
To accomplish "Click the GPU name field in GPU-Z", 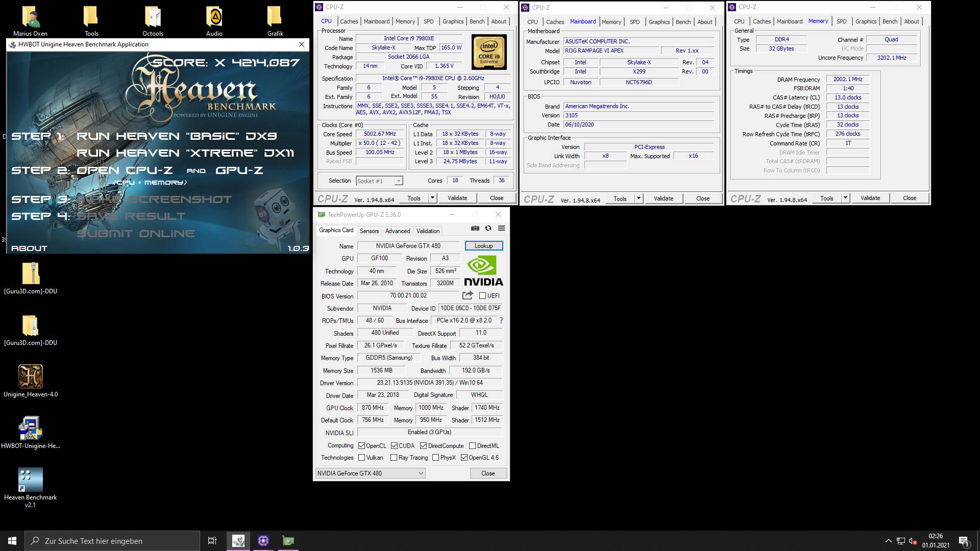I will pyautogui.click(x=408, y=246).
